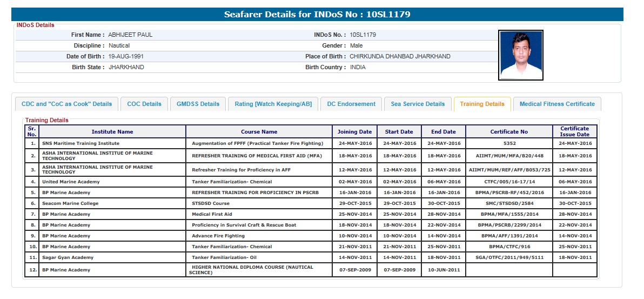Click the Advance Fire Fighting course cell
The height and width of the screenshot is (299, 644).
click(218, 236)
